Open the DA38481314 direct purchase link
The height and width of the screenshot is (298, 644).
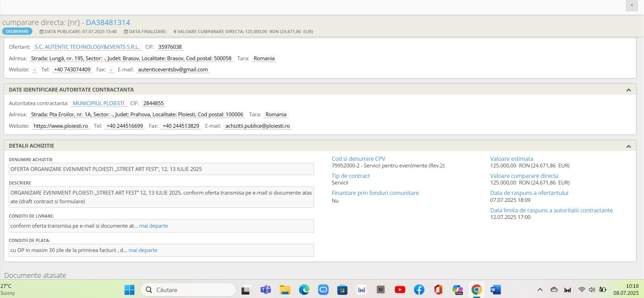coord(108,23)
